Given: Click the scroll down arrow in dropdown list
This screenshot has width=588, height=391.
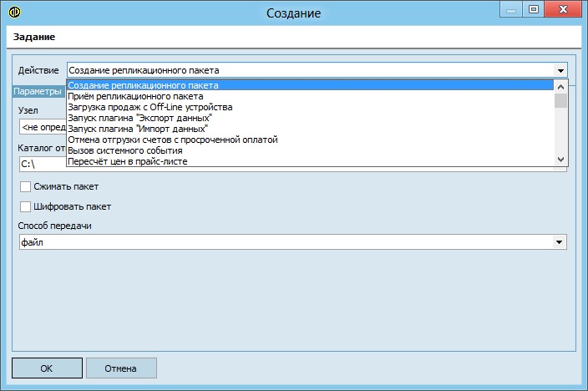Looking at the screenshot, I should [560, 160].
